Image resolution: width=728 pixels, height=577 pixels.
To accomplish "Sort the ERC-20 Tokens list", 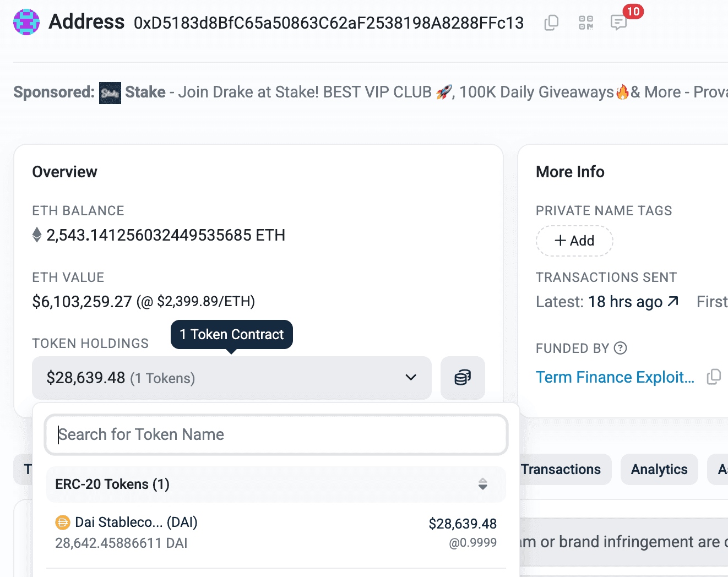I will click(483, 484).
